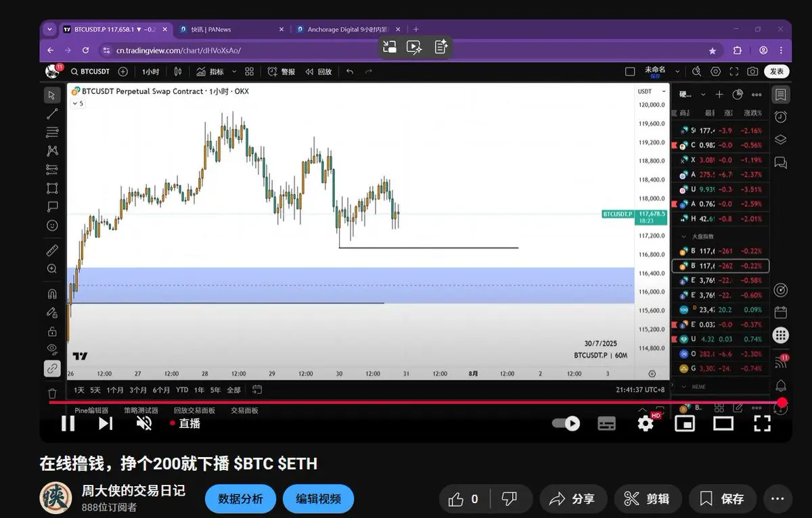The height and width of the screenshot is (518, 812).
Task: Open the quick search icon in top toolbar
Action: [x=696, y=72]
